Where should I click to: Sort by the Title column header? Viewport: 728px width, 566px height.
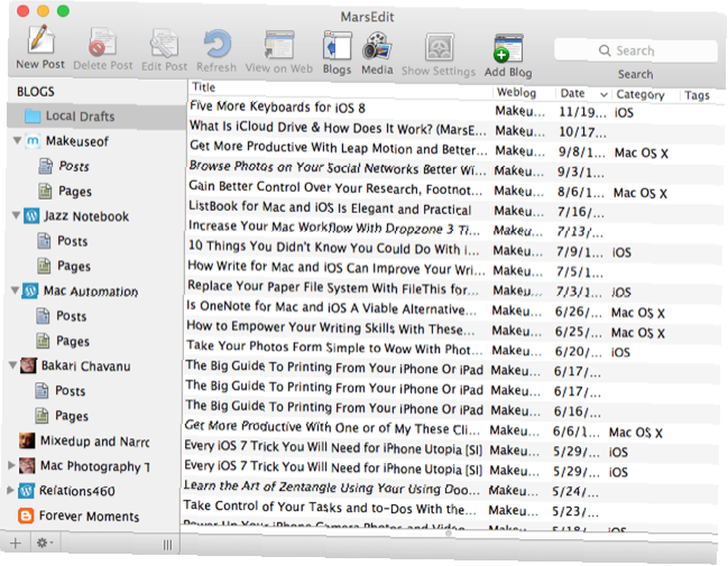coord(341,88)
